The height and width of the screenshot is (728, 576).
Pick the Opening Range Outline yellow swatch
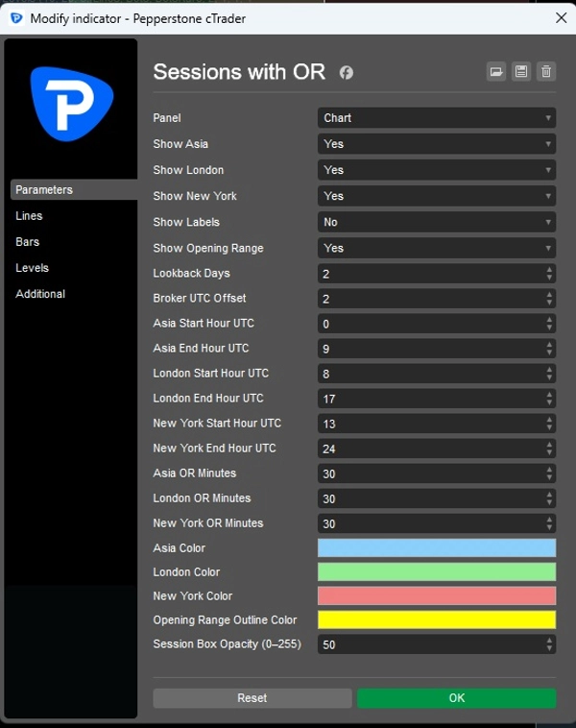click(436, 620)
